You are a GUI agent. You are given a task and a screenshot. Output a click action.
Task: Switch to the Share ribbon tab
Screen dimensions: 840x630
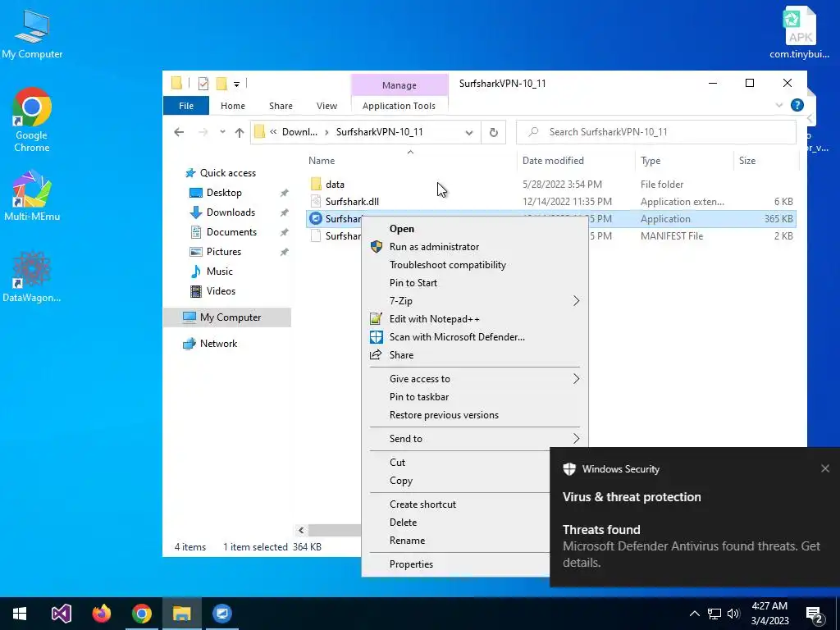(281, 106)
